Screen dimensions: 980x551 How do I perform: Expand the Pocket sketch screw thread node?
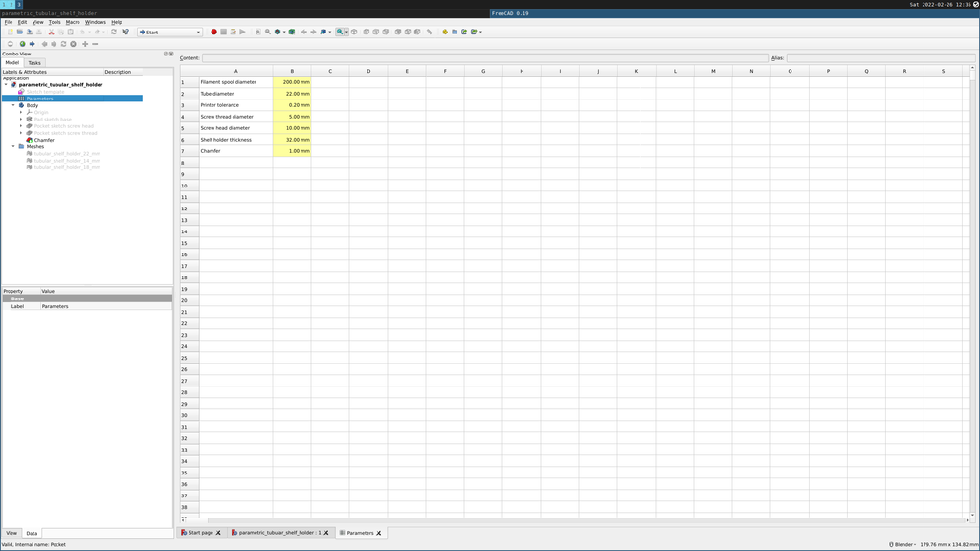coord(21,133)
